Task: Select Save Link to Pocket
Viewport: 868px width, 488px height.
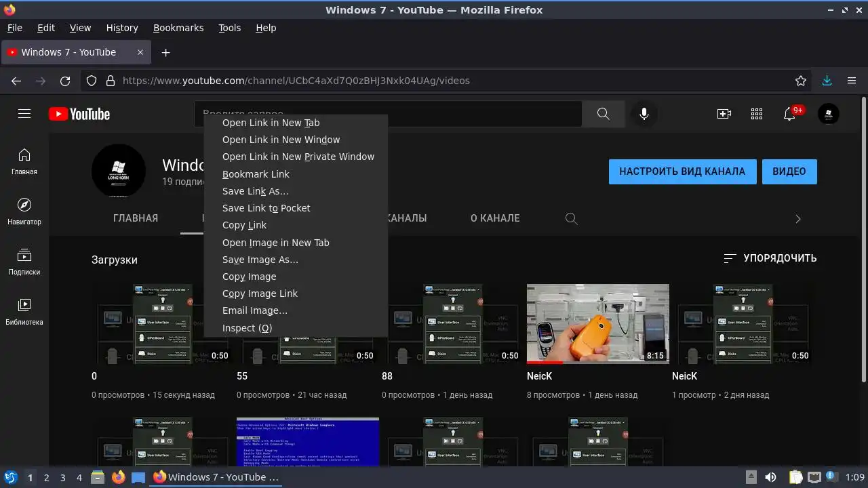Action: click(x=296, y=208)
